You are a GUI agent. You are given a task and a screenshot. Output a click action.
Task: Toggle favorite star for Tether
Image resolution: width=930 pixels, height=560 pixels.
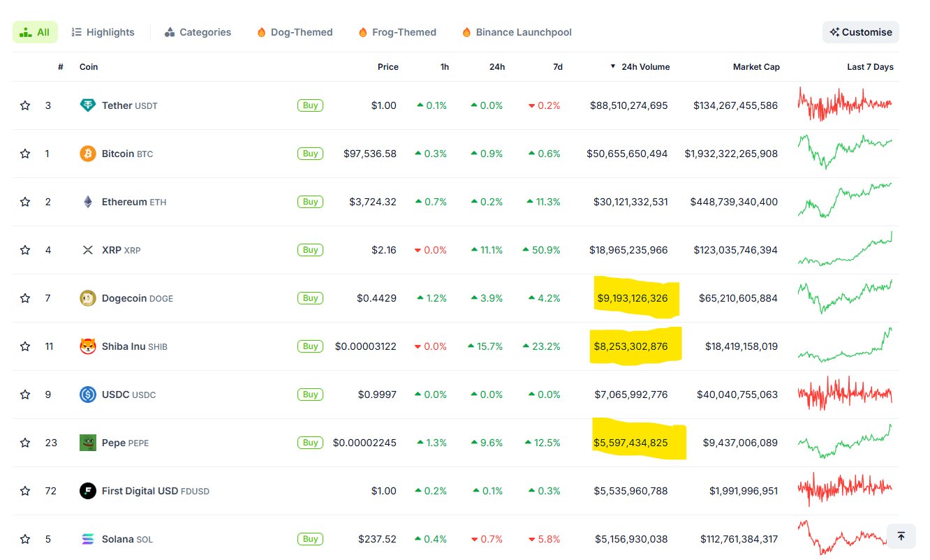(25, 105)
